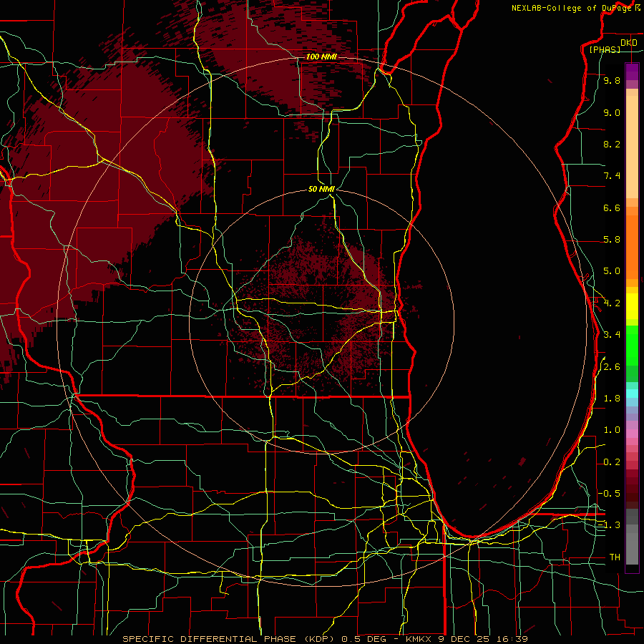Click the arrow icon after DuPage
The height and width of the screenshot is (644, 644).
click(638, 8)
